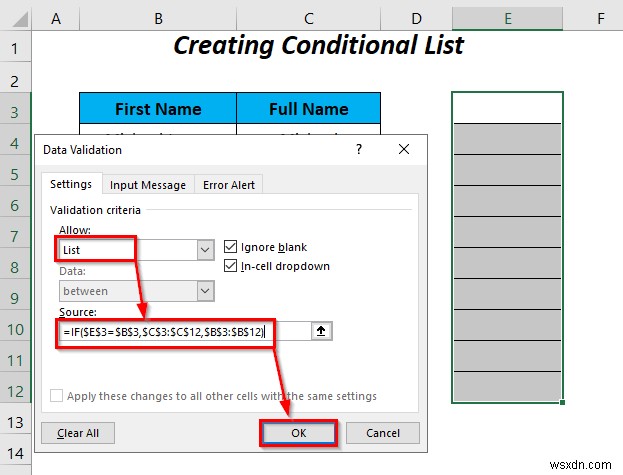The height and width of the screenshot is (475, 623).
Task: Close the Data Validation dialog
Action: (x=404, y=149)
